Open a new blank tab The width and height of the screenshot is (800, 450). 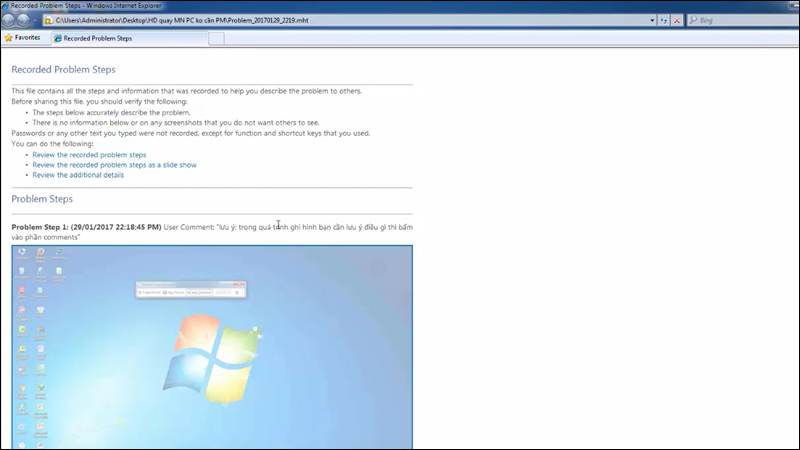(x=216, y=38)
